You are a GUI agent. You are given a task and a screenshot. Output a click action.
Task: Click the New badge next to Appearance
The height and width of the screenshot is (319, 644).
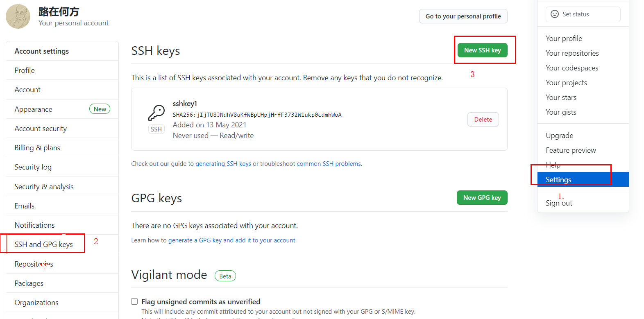pos(100,109)
